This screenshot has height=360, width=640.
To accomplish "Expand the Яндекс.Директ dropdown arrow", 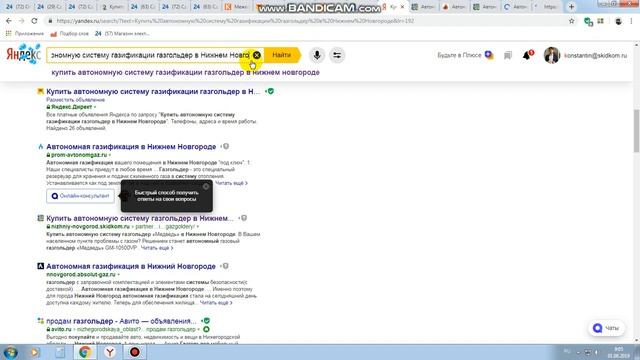I will (x=95, y=107).
